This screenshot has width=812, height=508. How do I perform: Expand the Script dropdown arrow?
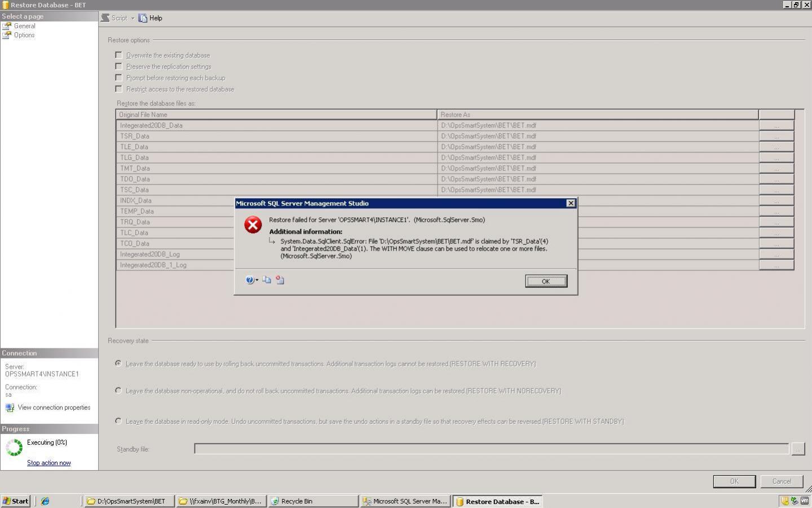(133, 18)
